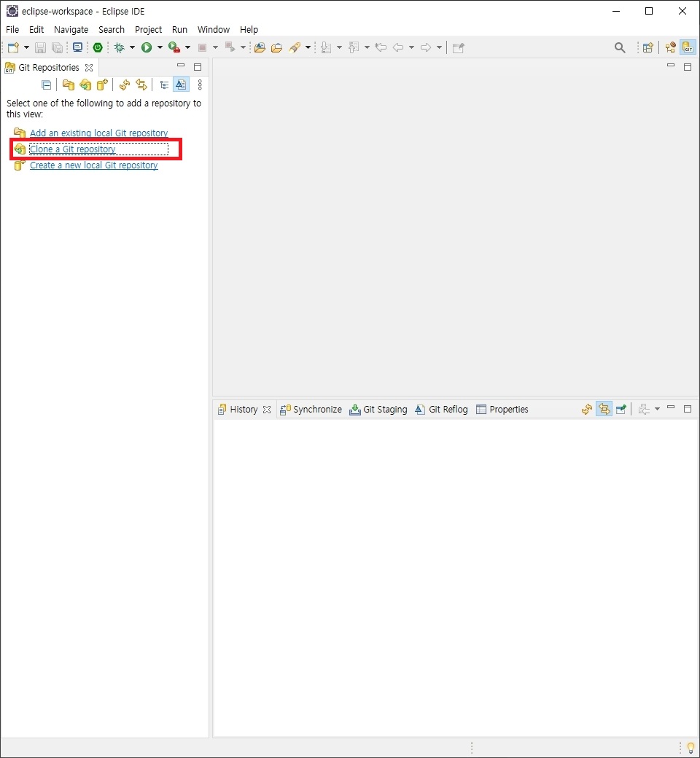Open the Project menu
Viewport: 700px width, 758px height.
pyautogui.click(x=148, y=29)
